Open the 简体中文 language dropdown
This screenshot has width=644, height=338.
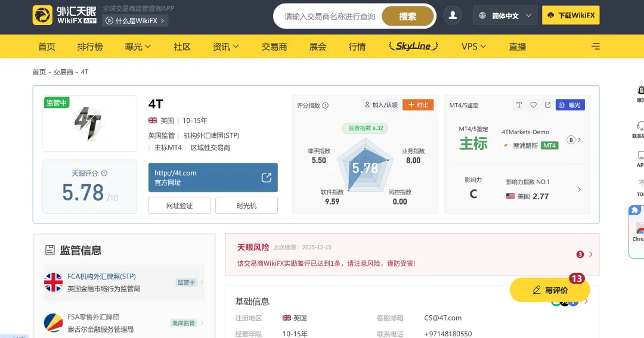click(x=505, y=15)
